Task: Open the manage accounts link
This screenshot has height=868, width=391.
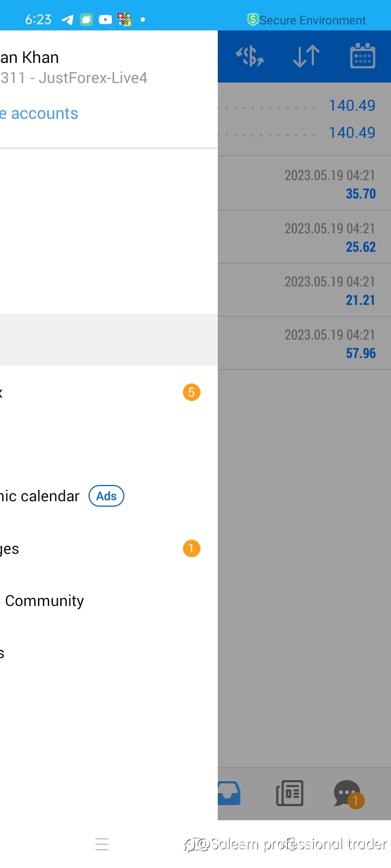Action: 39,113
